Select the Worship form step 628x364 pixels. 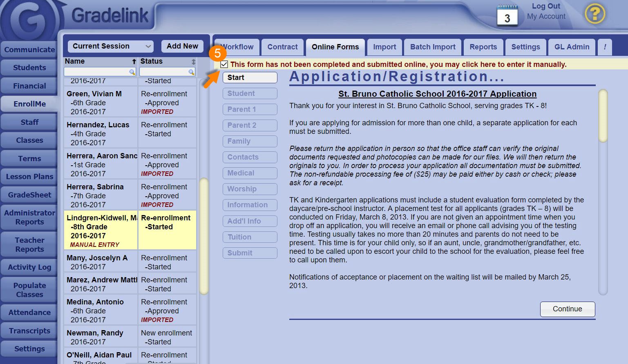(250, 189)
